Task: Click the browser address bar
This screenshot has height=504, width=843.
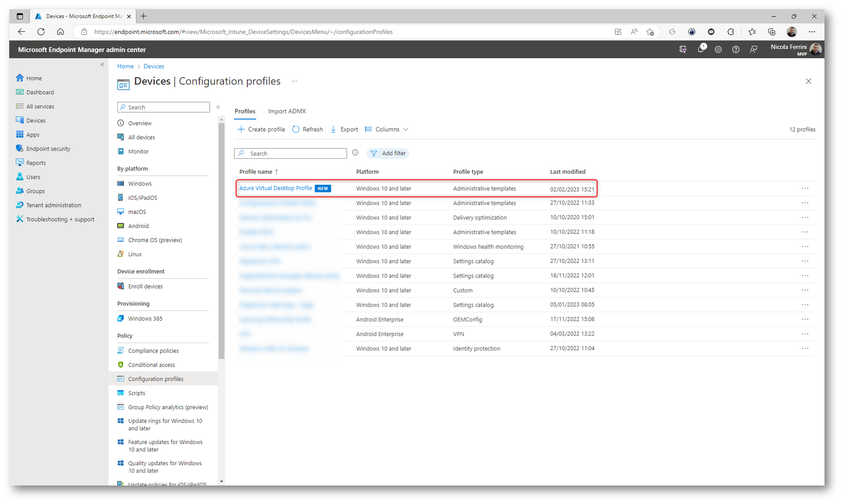Action: click(344, 32)
